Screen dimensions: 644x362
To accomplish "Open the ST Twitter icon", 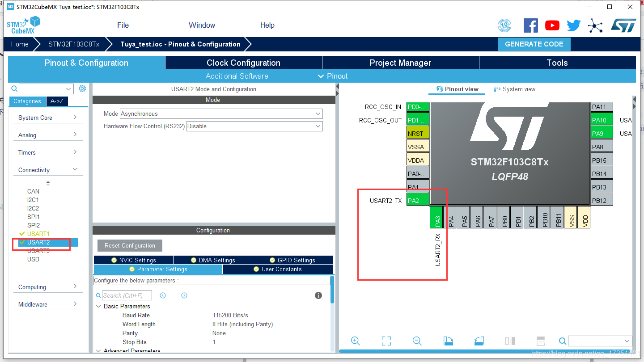I will click(x=574, y=25).
